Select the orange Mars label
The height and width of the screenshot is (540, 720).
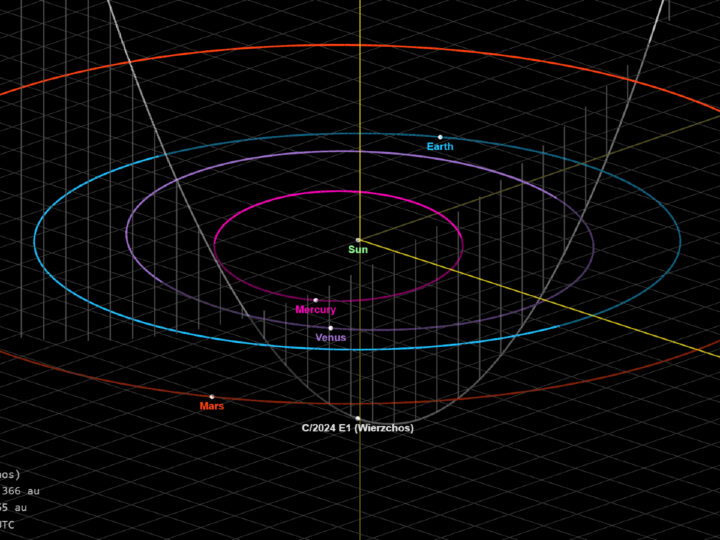tap(212, 407)
